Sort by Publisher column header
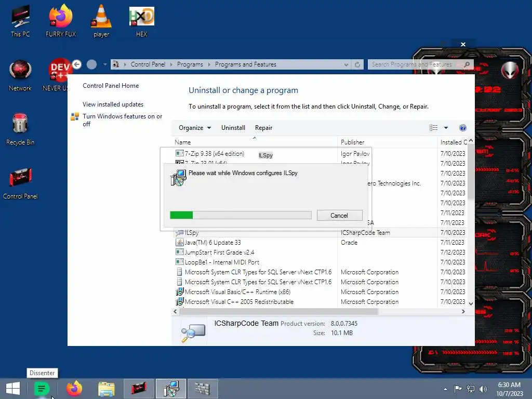532x399 pixels. [387, 142]
